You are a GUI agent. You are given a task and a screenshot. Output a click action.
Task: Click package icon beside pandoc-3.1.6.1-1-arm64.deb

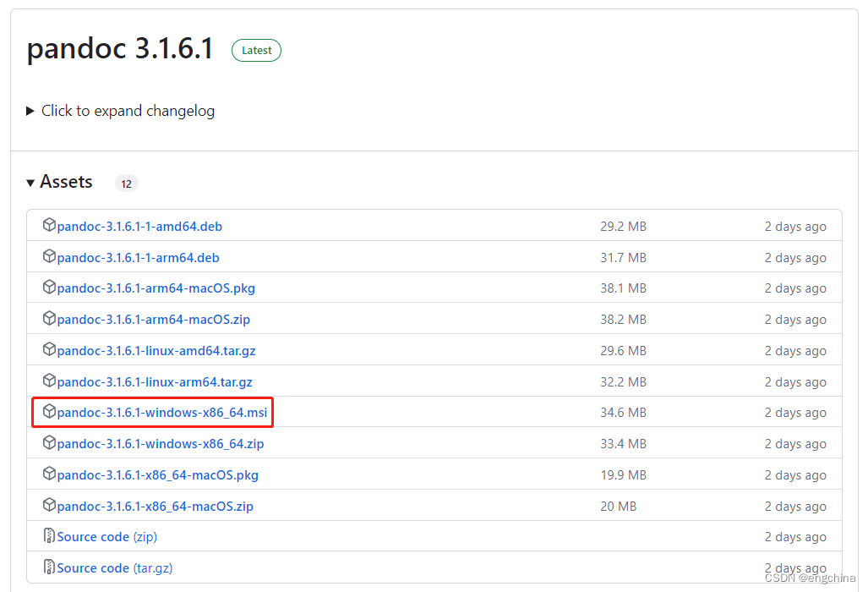point(49,256)
